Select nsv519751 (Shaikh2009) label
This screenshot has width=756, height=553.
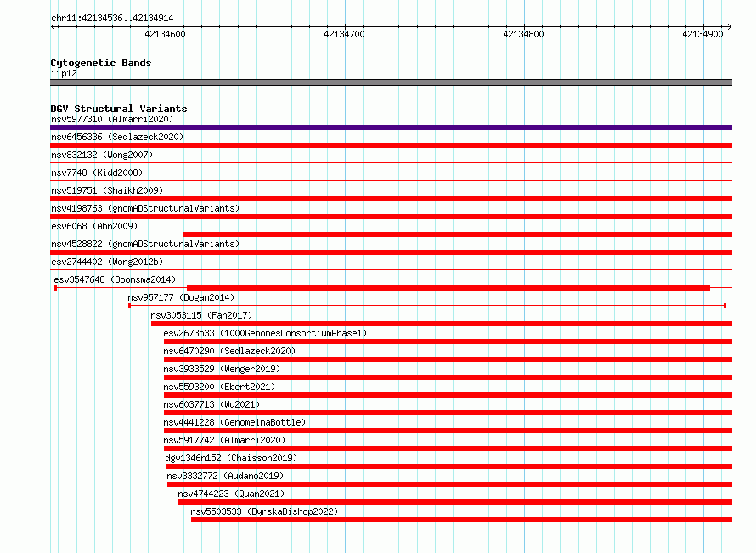pyautogui.click(x=107, y=190)
